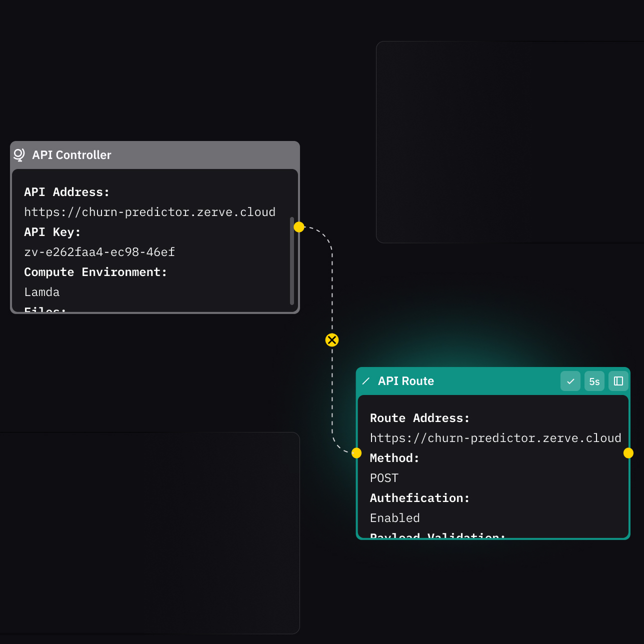Click the API Controller address URL
Viewport: 644px width, 644px height.
(x=149, y=212)
